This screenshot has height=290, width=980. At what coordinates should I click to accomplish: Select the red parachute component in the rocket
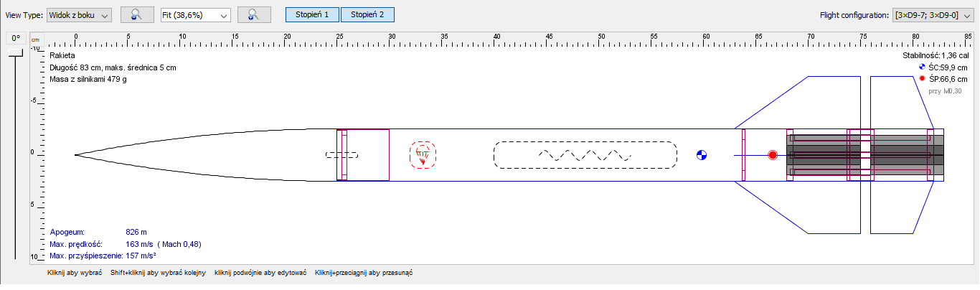[423, 154]
